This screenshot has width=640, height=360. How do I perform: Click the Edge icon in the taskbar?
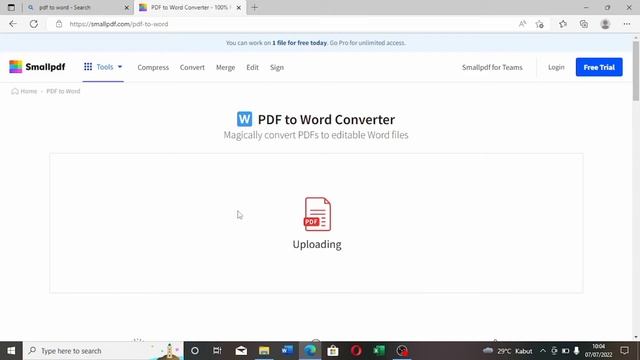click(x=310, y=351)
